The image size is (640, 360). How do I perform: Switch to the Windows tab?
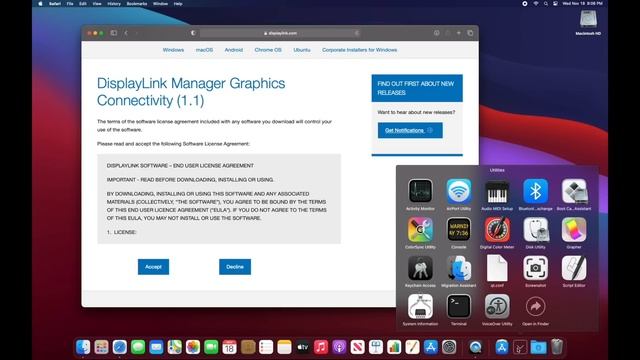point(173,50)
